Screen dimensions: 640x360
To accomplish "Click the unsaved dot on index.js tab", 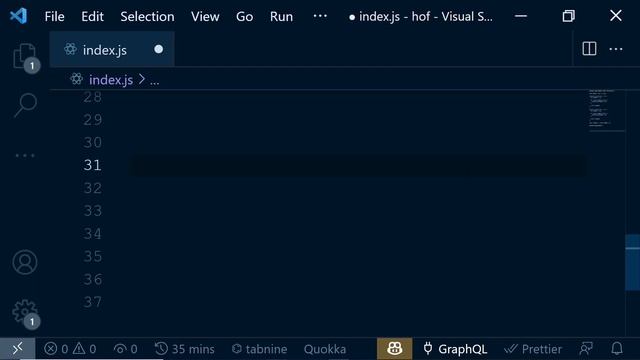I will (159, 49).
